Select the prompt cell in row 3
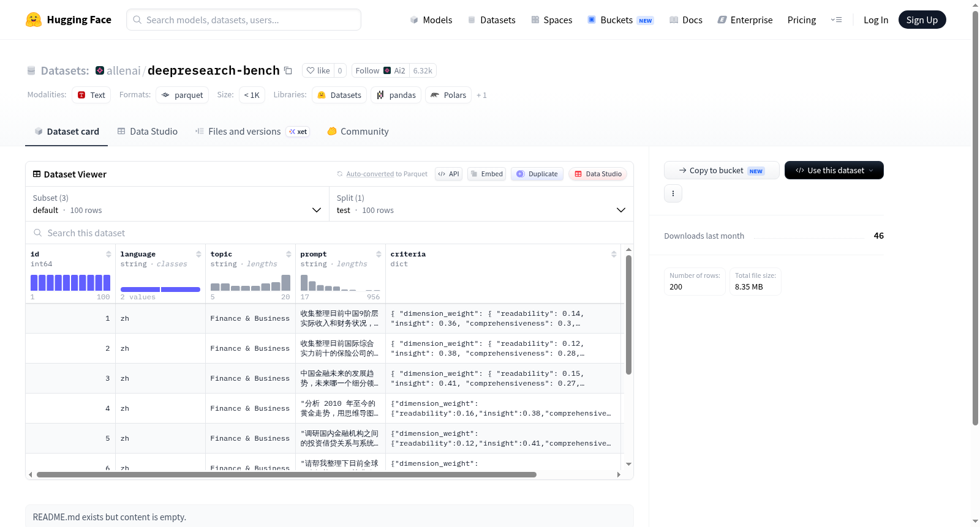980x527 pixels. tap(341, 378)
